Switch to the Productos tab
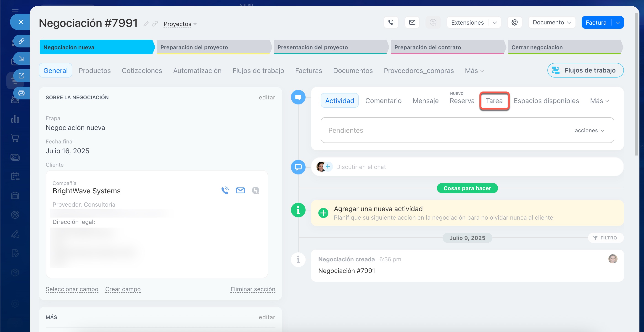The height and width of the screenshot is (332, 644). coord(95,71)
